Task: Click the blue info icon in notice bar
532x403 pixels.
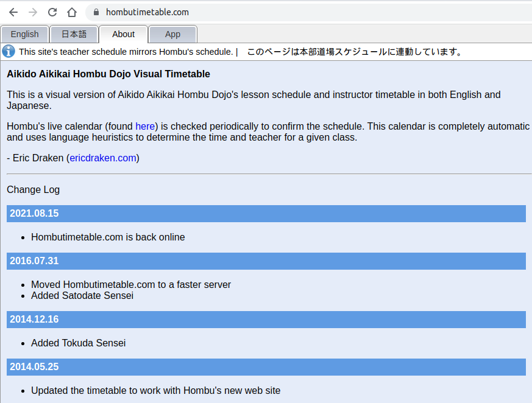Action: tap(9, 52)
